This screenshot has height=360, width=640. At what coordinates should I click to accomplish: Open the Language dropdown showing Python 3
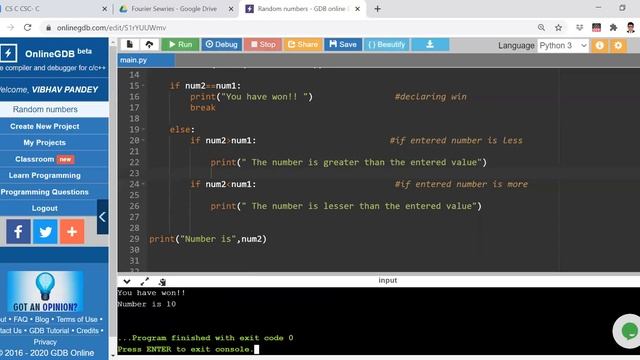click(563, 45)
